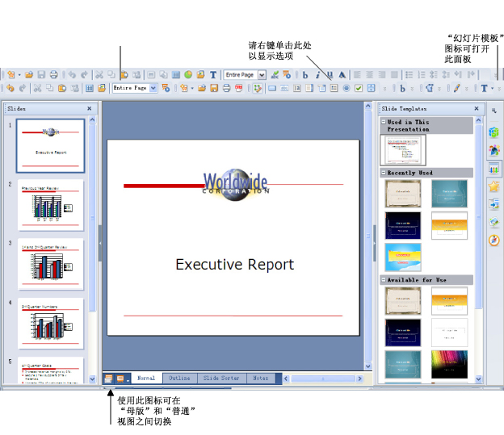Choose the light blue and yellow Recently Used template

403,257
